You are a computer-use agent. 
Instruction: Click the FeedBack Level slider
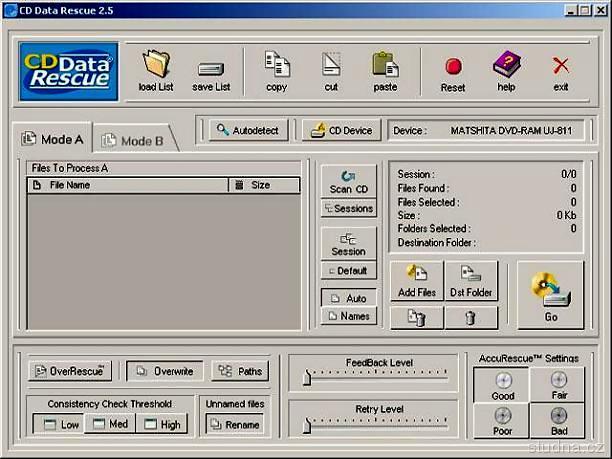(x=372, y=377)
